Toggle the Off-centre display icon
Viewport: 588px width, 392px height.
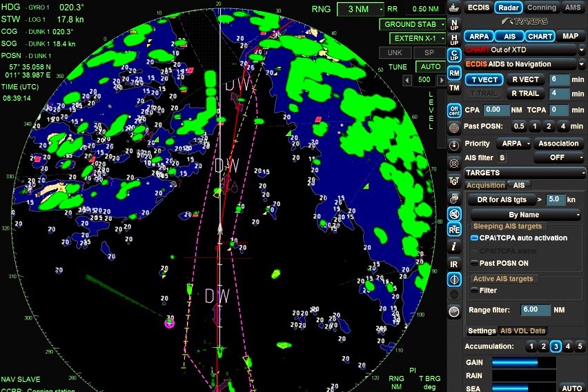(x=454, y=110)
